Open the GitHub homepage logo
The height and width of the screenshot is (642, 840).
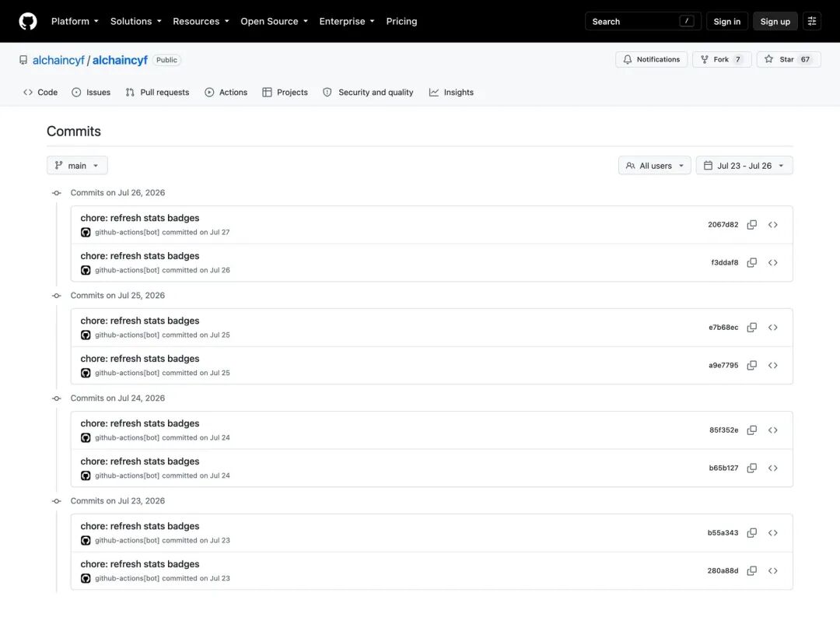[28, 22]
